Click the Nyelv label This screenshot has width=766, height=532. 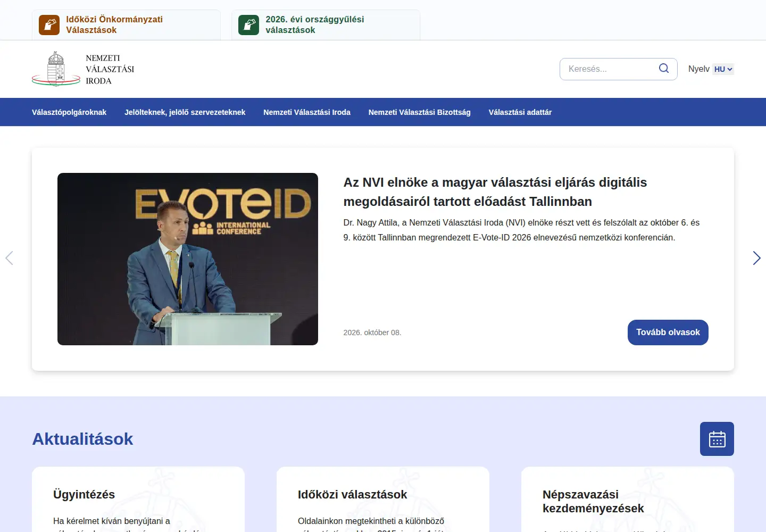698,69
